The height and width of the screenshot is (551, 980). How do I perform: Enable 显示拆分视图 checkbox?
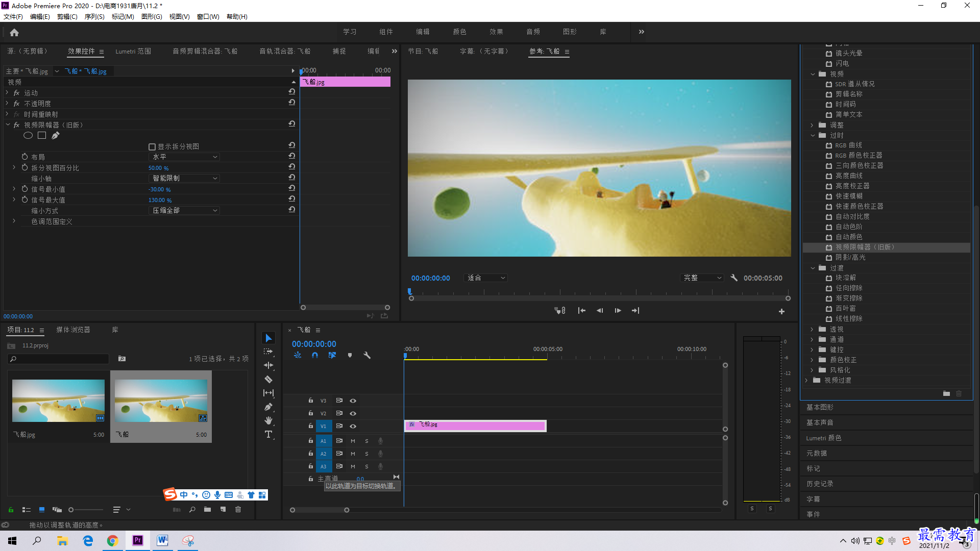[152, 147]
